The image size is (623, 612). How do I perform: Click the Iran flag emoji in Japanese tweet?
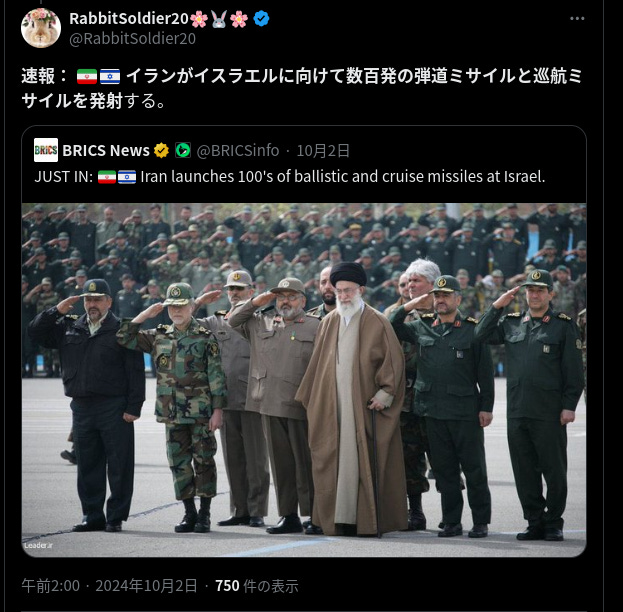pyautogui.click(x=87, y=76)
